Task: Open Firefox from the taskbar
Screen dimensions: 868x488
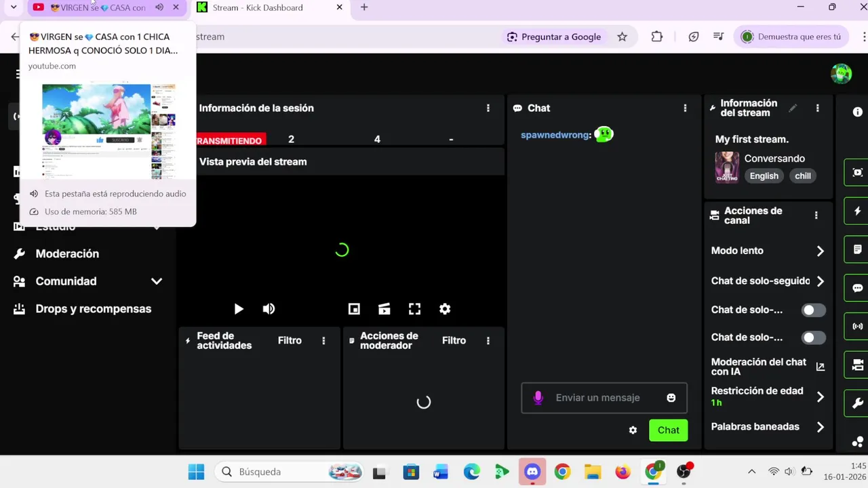Action: tap(623, 472)
